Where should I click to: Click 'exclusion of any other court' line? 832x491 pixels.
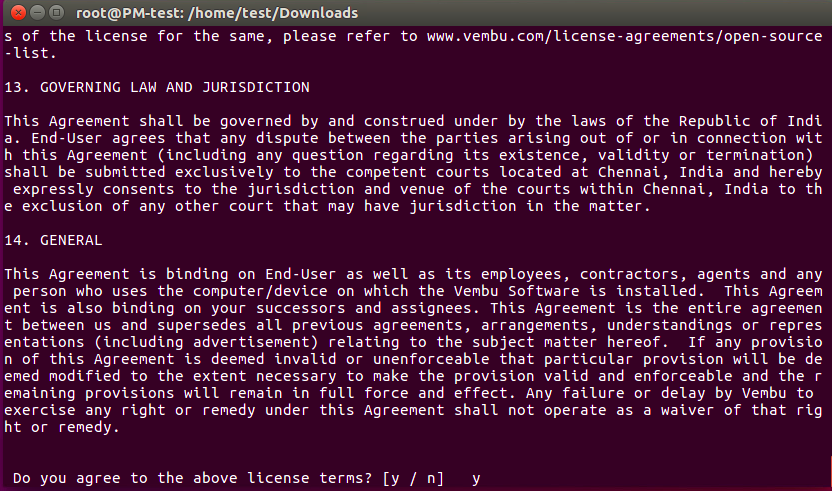(327, 206)
